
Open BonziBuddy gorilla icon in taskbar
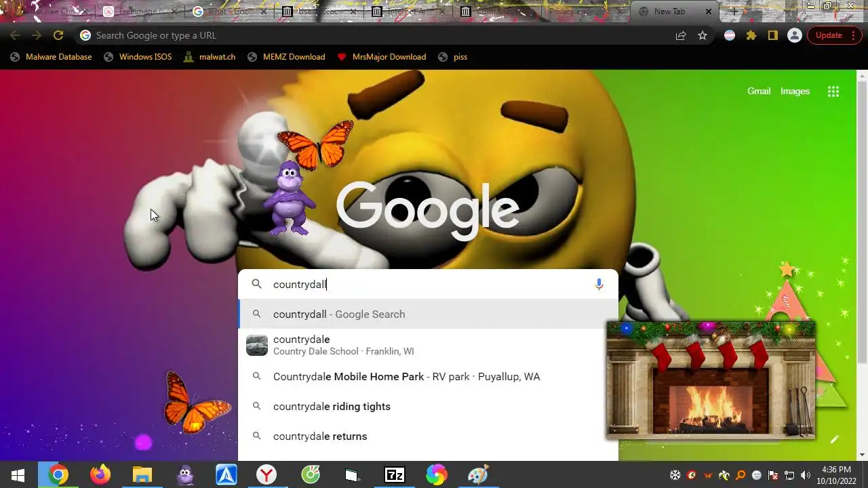(184, 475)
